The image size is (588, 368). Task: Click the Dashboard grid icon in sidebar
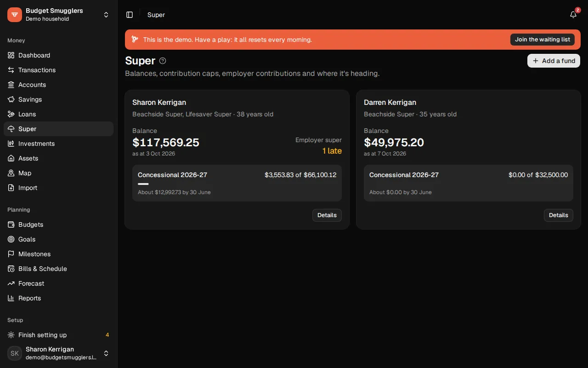click(11, 55)
